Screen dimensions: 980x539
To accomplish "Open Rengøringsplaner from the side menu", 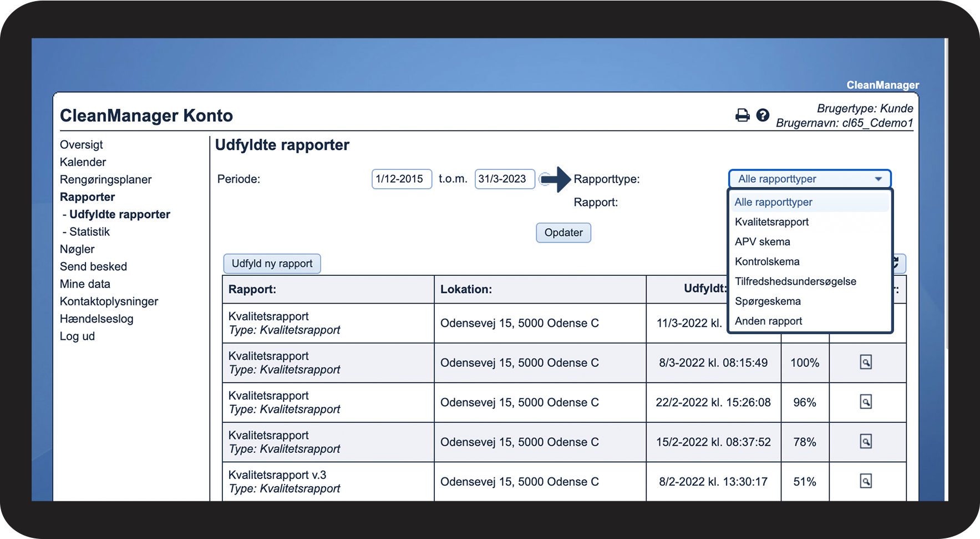I will [105, 180].
